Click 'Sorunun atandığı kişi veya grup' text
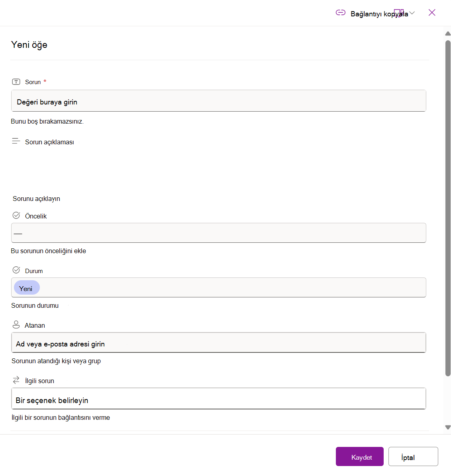This screenshot has width=451, height=476. pyautogui.click(x=56, y=361)
